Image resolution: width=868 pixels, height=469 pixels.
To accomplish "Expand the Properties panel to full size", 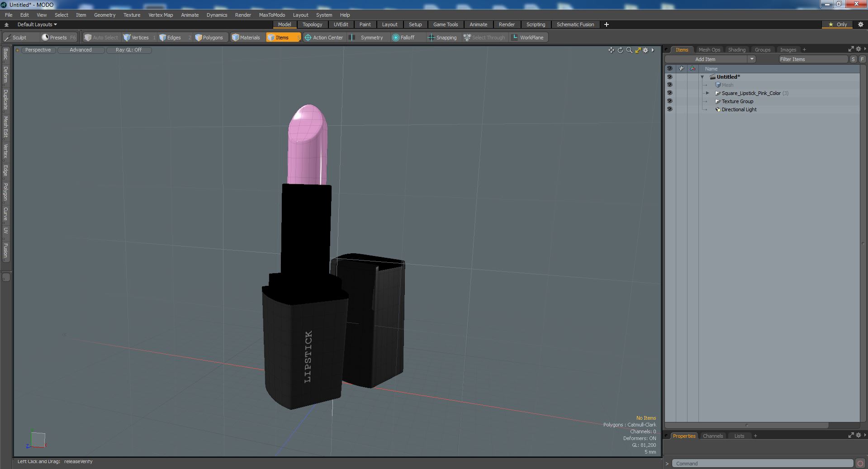I will click(x=851, y=435).
